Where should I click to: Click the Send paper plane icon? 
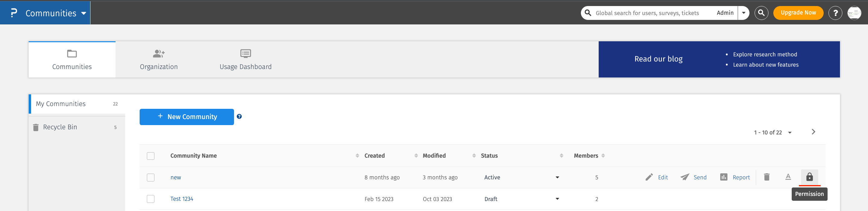pos(684,177)
